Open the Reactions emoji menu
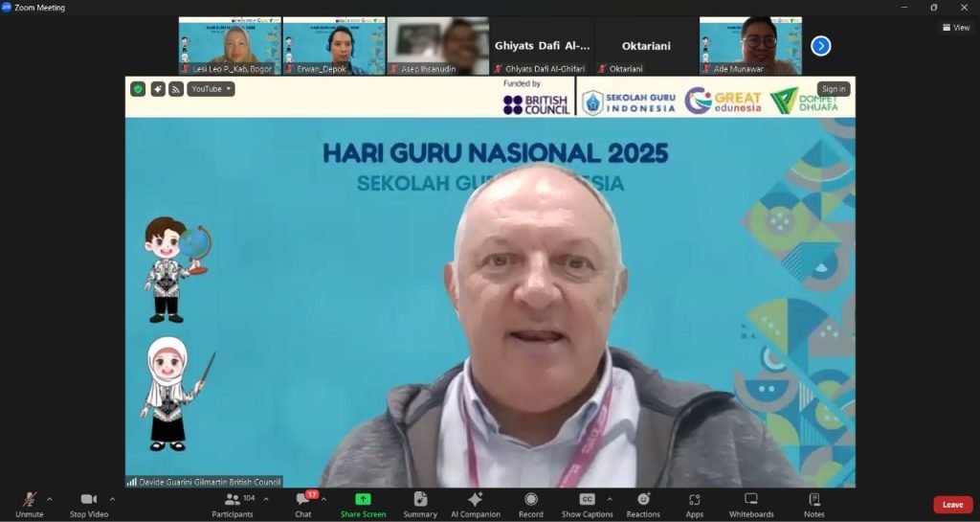980x522 pixels. pos(643,505)
